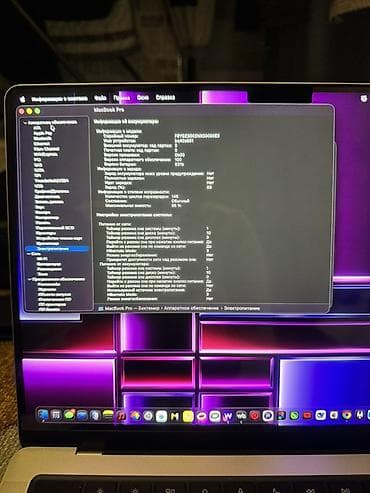Open the Окно menu
The image size is (370, 493).
tap(143, 98)
